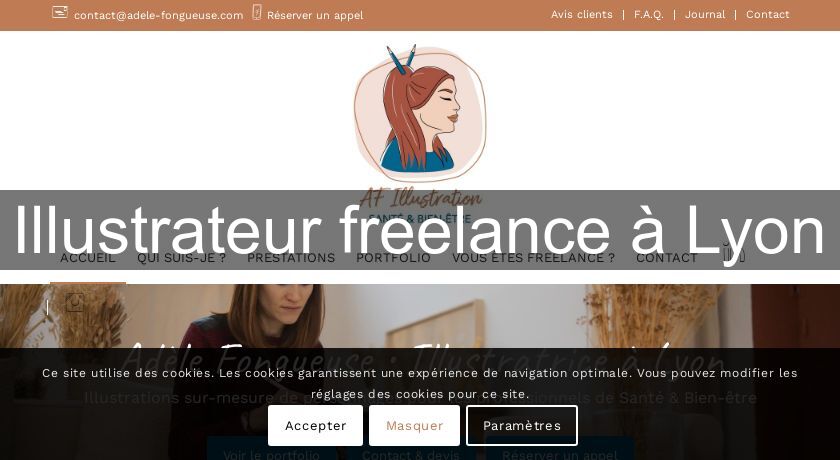This screenshot has height=460, width=840.
Task: Open the PRESTATIONS menu item
Action: 291,258
